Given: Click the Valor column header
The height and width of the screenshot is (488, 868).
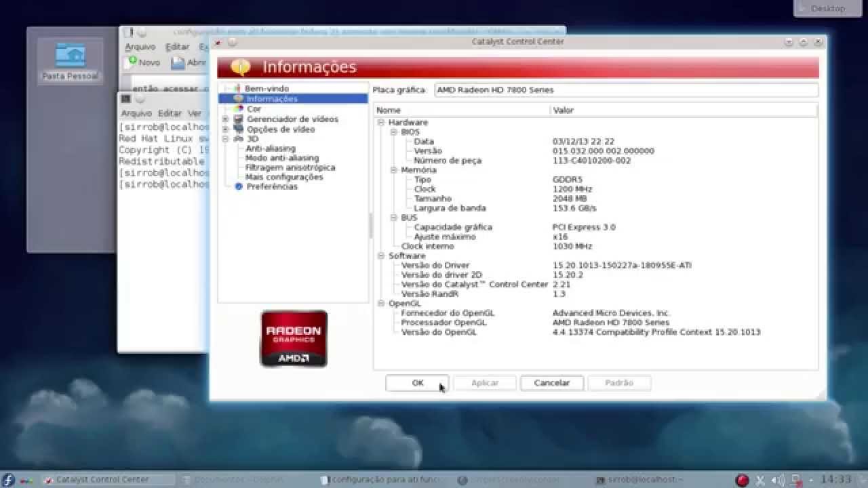Looking at the screenshot, I should coord(684,110).
